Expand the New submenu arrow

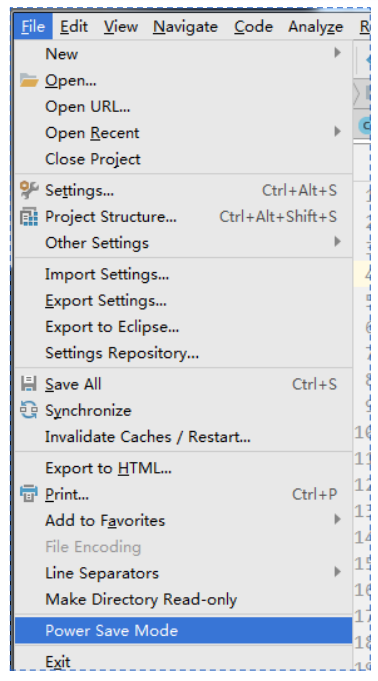tap(338, 53)
